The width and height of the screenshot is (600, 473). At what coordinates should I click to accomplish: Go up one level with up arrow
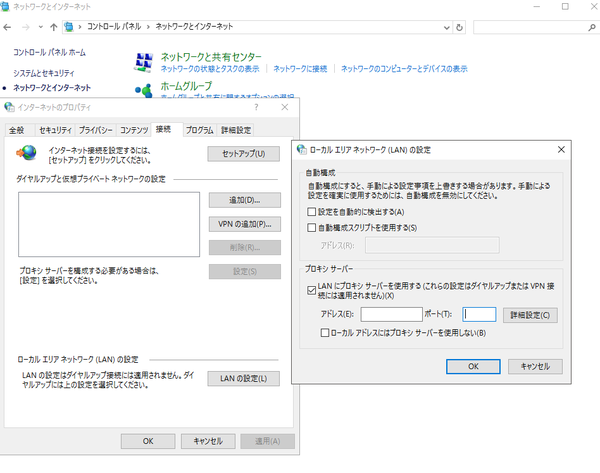54,27
